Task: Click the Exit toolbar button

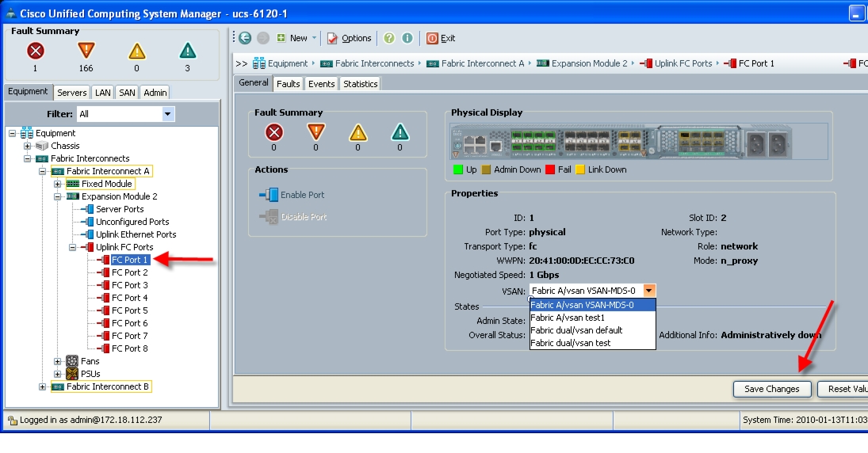Action: click(x=441, y=38)
